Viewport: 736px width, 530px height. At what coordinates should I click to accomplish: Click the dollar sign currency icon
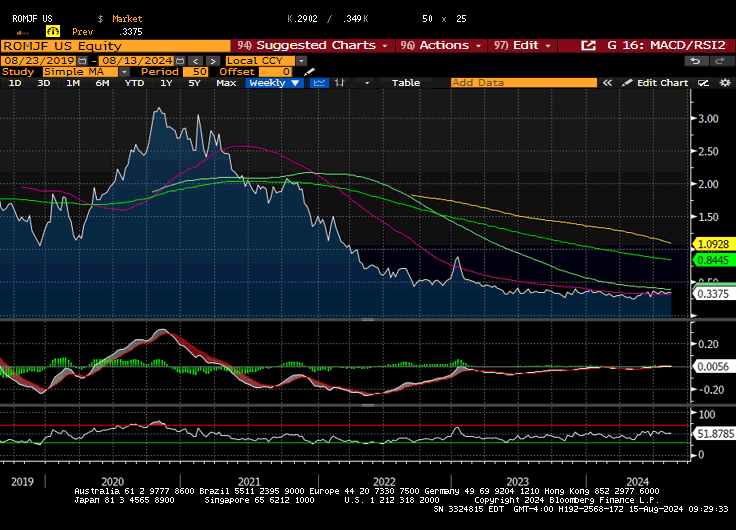[100, 19]
